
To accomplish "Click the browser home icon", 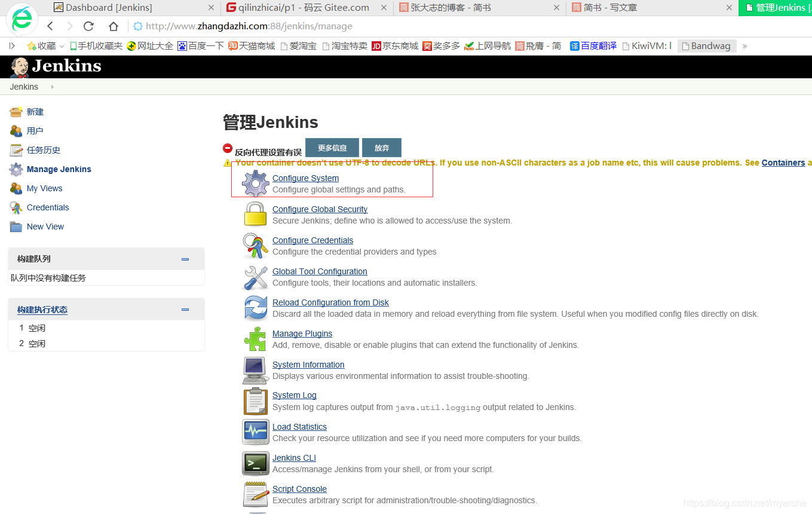I will (x=114, y=26).
